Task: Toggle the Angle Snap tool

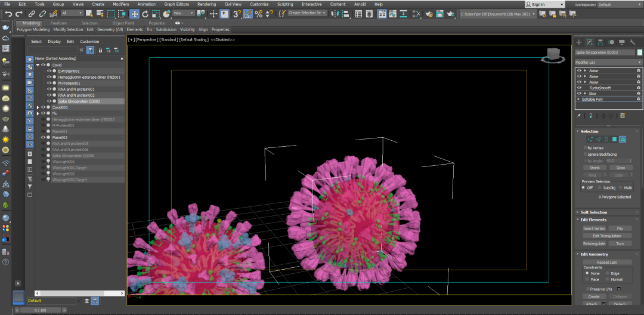Action: (248, 13)
